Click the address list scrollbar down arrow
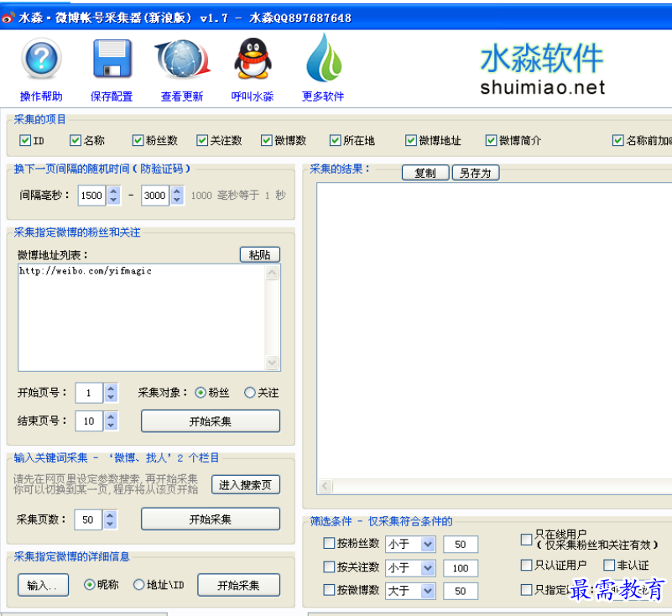672x616 pixels. pos(272,363)
